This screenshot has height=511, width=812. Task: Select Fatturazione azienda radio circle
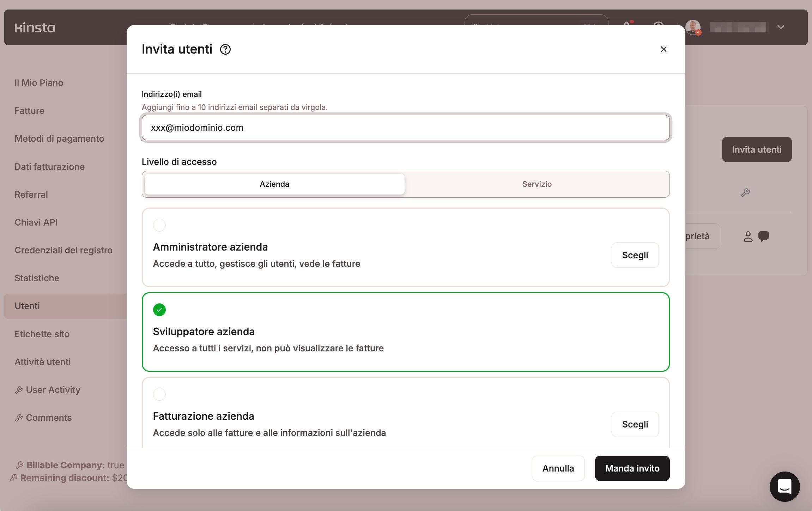click(159, 394)
